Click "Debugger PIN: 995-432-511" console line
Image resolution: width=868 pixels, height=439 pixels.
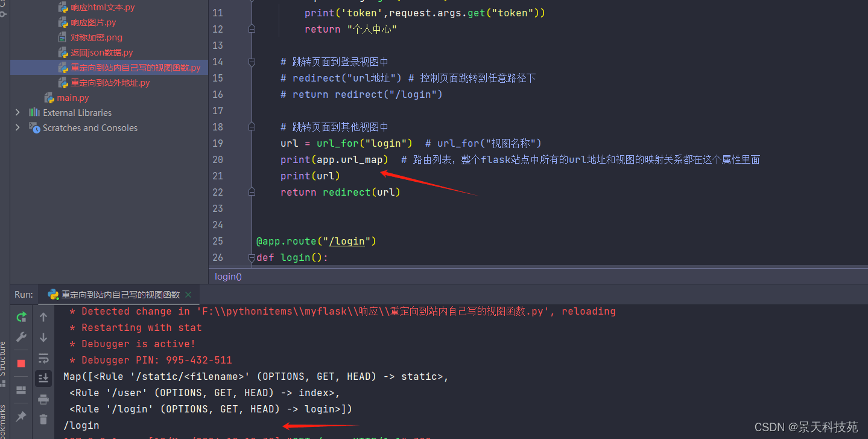pos(151,360)
